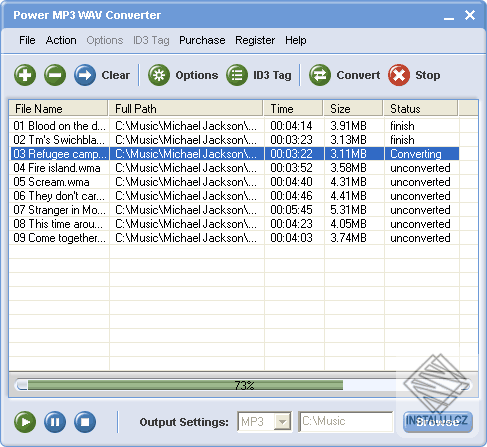Click the green plus add files icon

(x=25, y=75)
